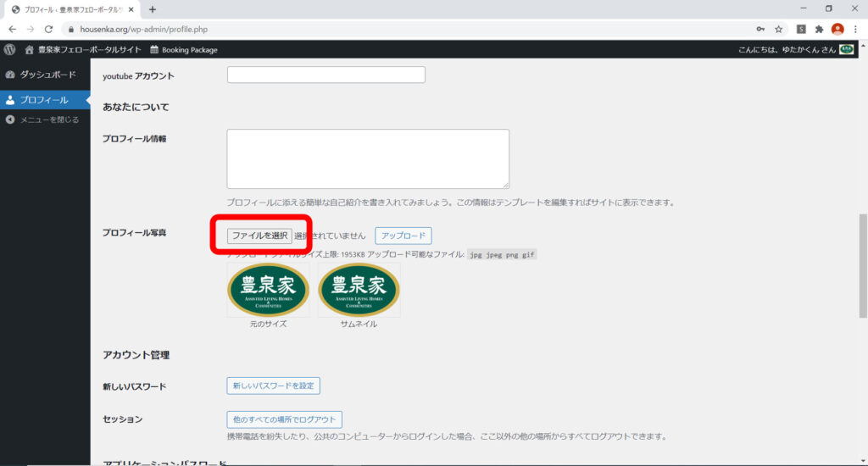The width and height of the screenshot is (868, 466).
Task: Click 新しいパスワードを設定 button
Action: tap(273, 386)
